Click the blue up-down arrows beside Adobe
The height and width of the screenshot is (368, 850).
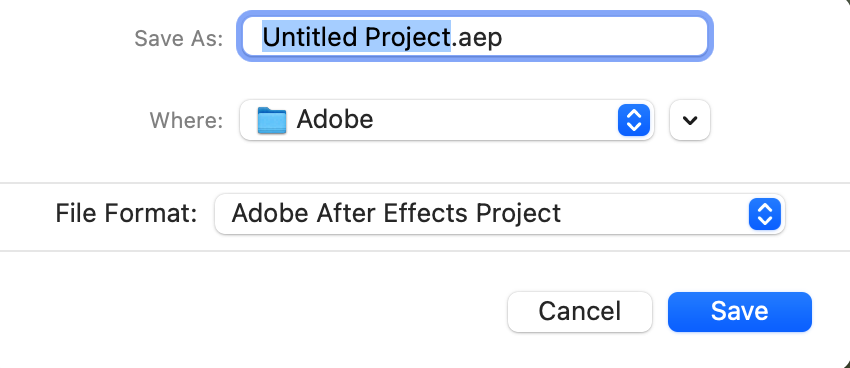click(634, 120)
